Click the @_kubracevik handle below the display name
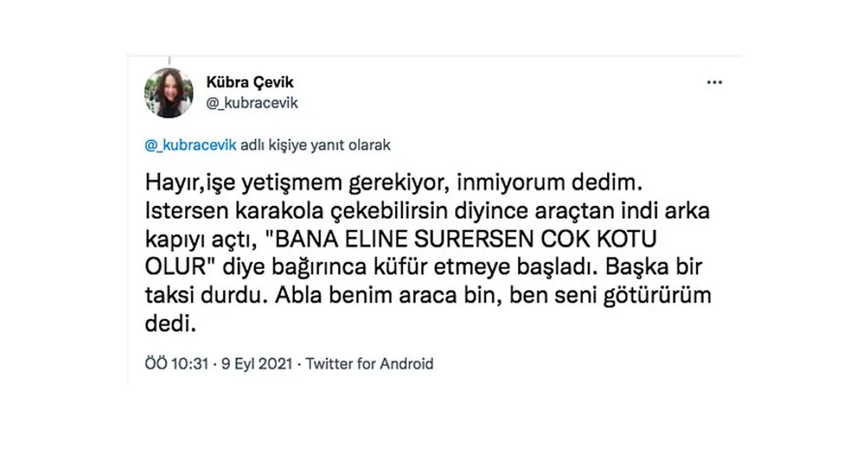Screen dimensions: 868x454 pyautogui.click(x=252, y=103)
